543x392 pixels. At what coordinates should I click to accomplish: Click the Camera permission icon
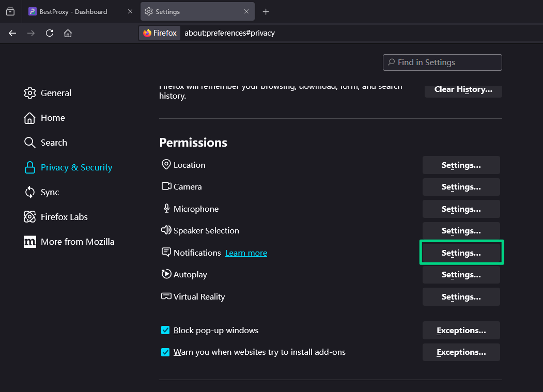pyautogui.click(x=166, y=186)
